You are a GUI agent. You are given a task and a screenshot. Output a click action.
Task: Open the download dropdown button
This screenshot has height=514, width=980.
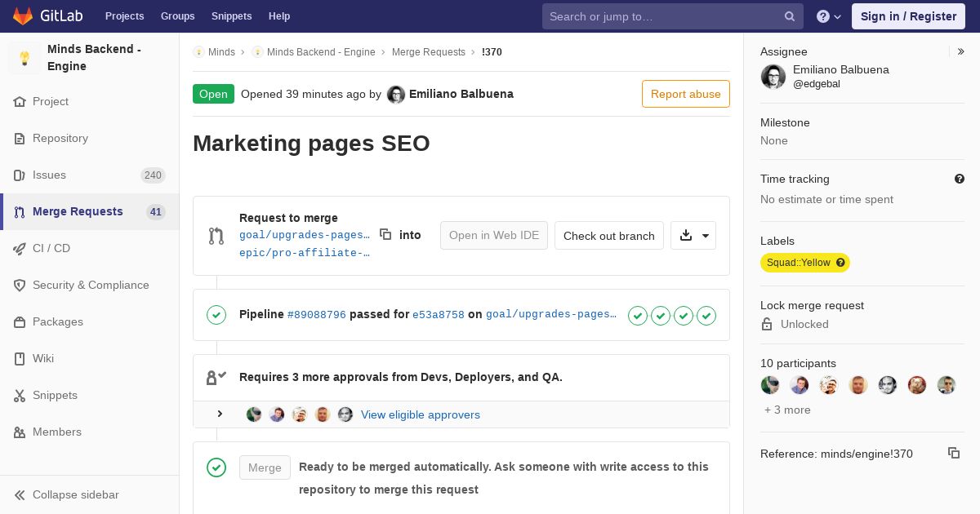[x=693, y=235]
